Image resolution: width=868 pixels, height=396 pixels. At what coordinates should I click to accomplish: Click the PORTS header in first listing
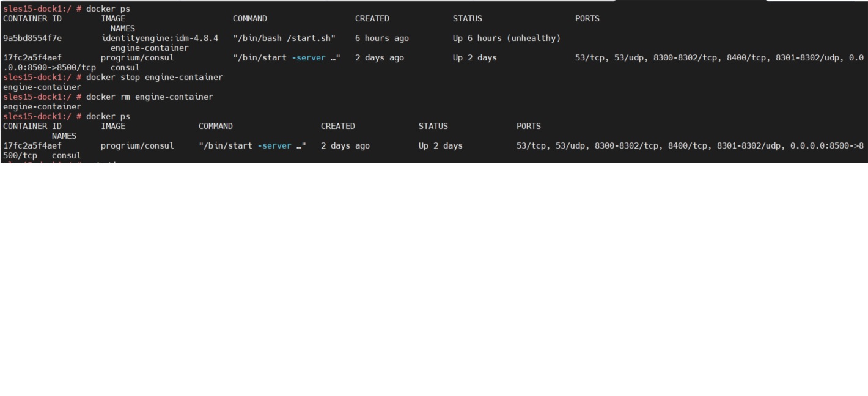tap(586, 18)
